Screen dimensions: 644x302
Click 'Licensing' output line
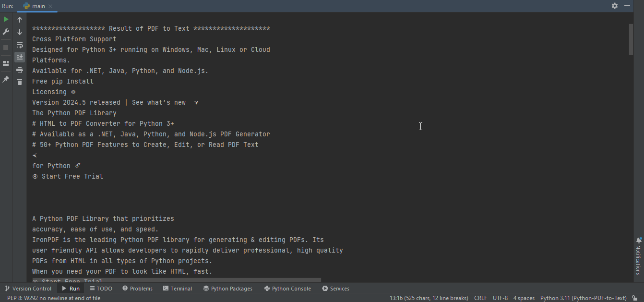coord(54,92)
